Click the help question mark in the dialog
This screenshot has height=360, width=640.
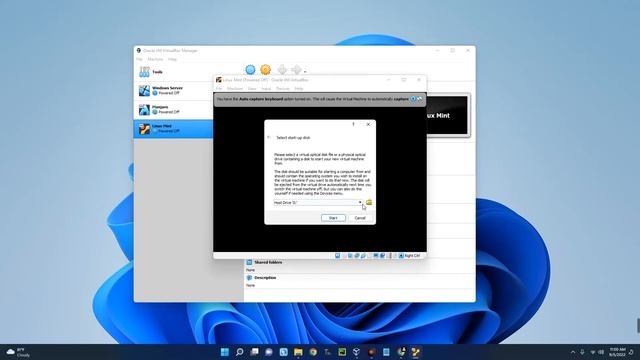[353, 124]
